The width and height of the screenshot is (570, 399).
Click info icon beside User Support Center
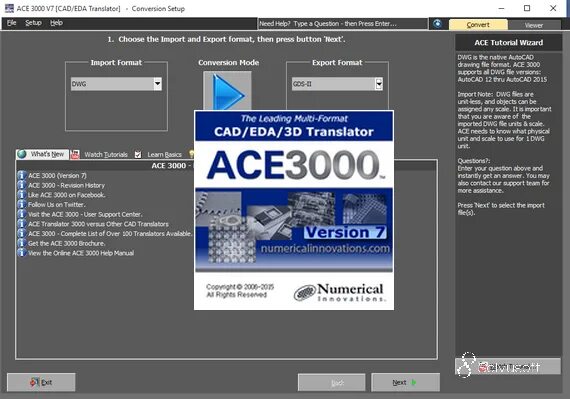point(21,214)
